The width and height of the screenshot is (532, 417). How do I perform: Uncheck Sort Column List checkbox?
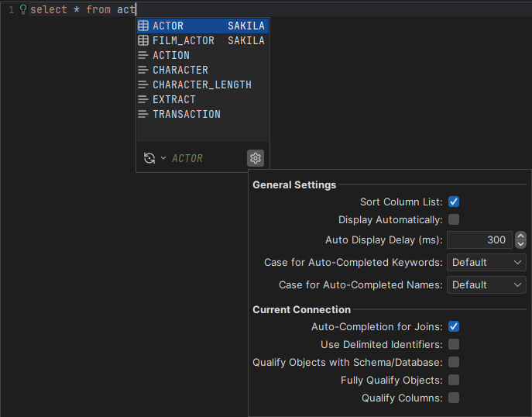(454, 202)
